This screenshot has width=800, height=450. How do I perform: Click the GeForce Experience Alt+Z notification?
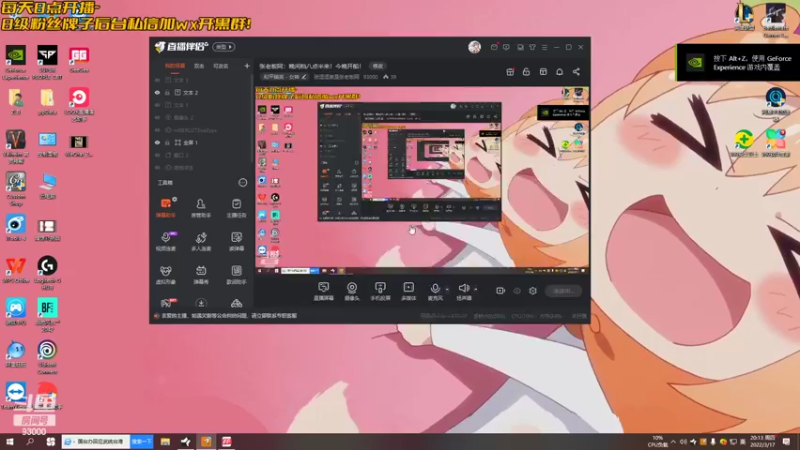[x=738, y=63]
